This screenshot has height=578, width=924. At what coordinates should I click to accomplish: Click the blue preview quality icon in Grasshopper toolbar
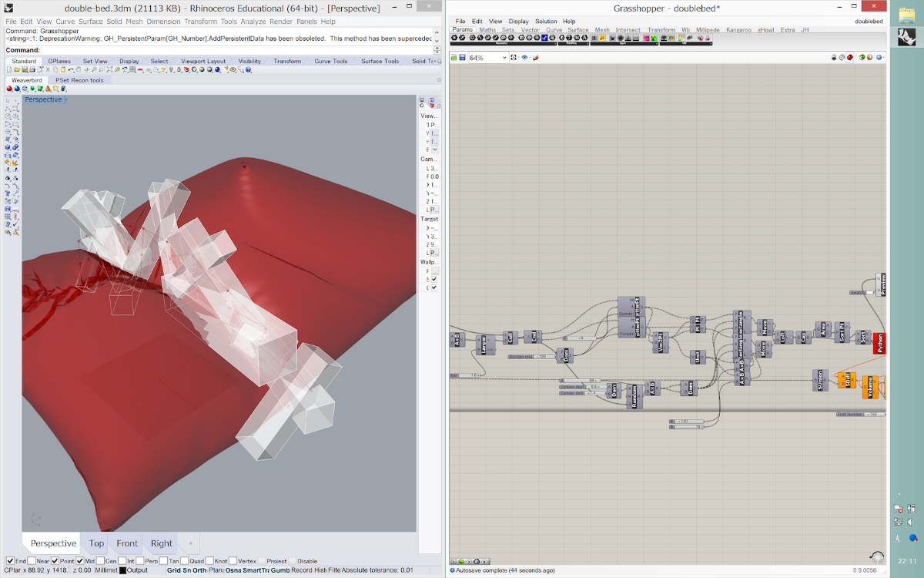pyautogui.click(x=879, y=58)
